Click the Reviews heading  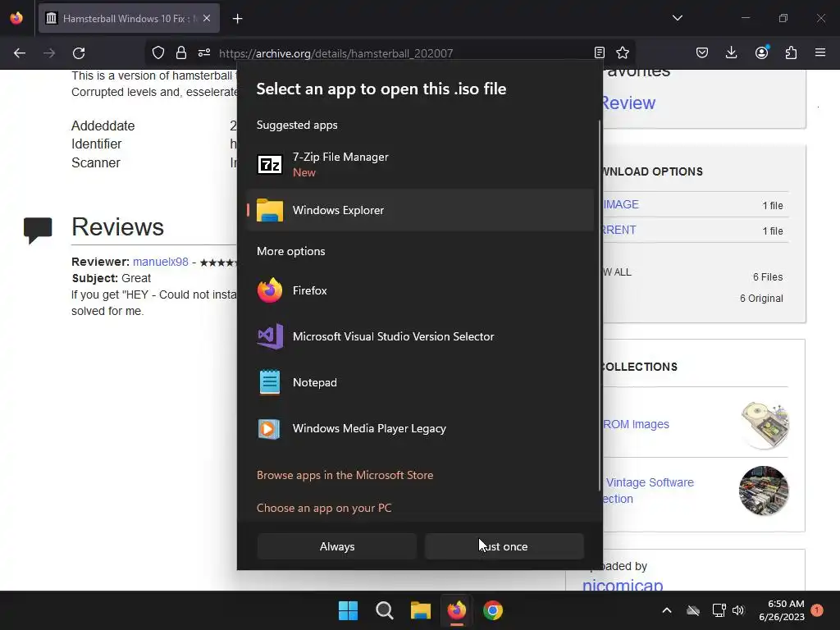(118, 226)
